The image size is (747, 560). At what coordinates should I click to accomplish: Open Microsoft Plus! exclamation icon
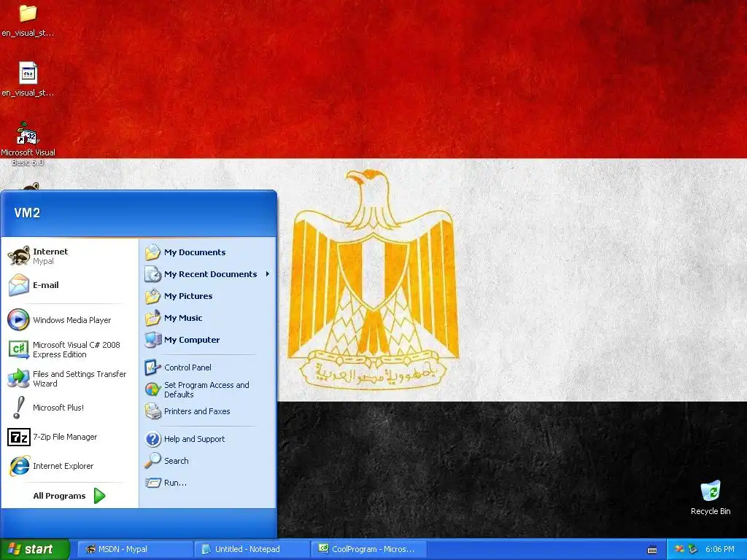point(18,408)
